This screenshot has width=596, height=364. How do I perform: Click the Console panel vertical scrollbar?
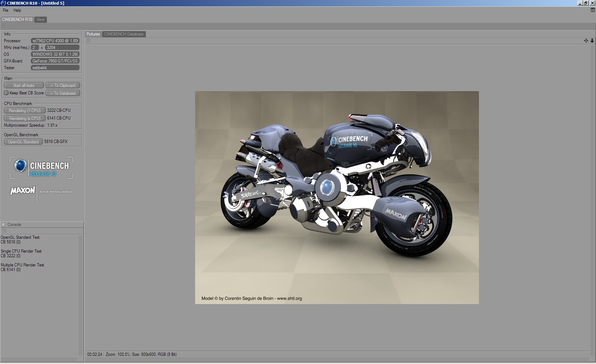81,295
